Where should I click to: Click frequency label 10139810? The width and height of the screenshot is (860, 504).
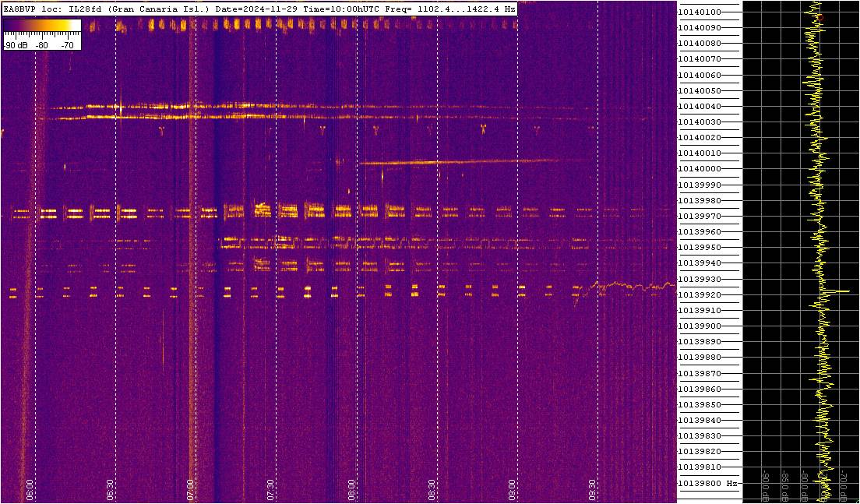tap(699, 468)
